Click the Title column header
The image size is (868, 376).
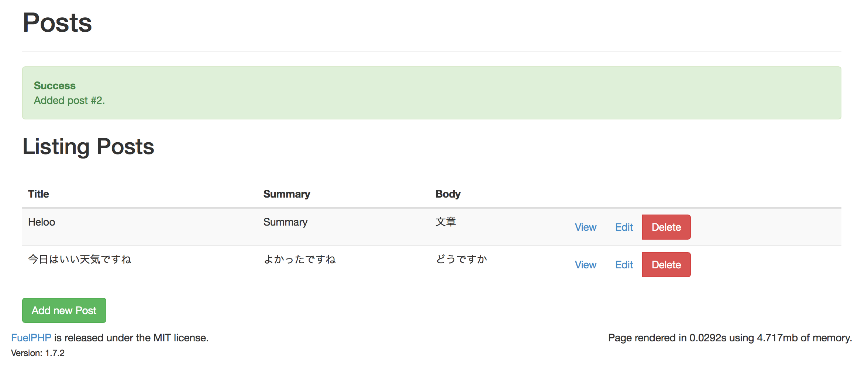tap(38, 194)
